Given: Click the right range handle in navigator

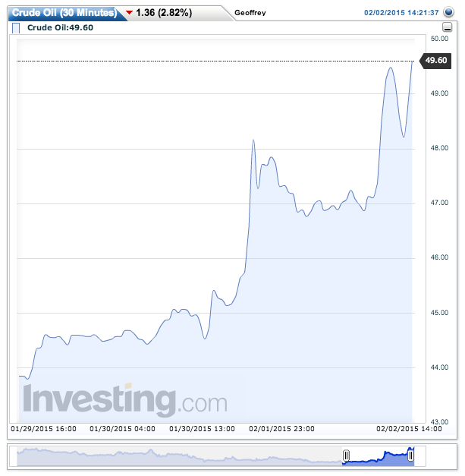Looking at the screenshot, I should 410,456.
